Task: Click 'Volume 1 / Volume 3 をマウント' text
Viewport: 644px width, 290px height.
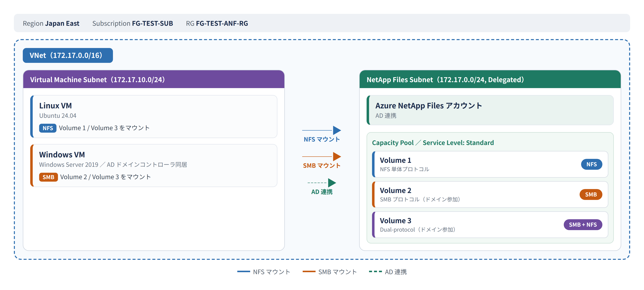Action: coord(104,128)
